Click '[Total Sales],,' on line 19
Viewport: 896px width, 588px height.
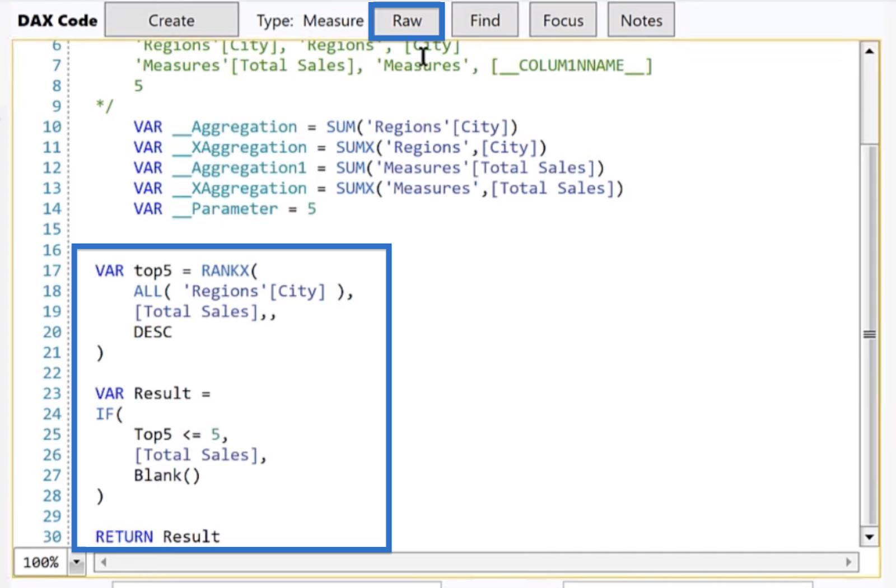click(x=204, y=312)
